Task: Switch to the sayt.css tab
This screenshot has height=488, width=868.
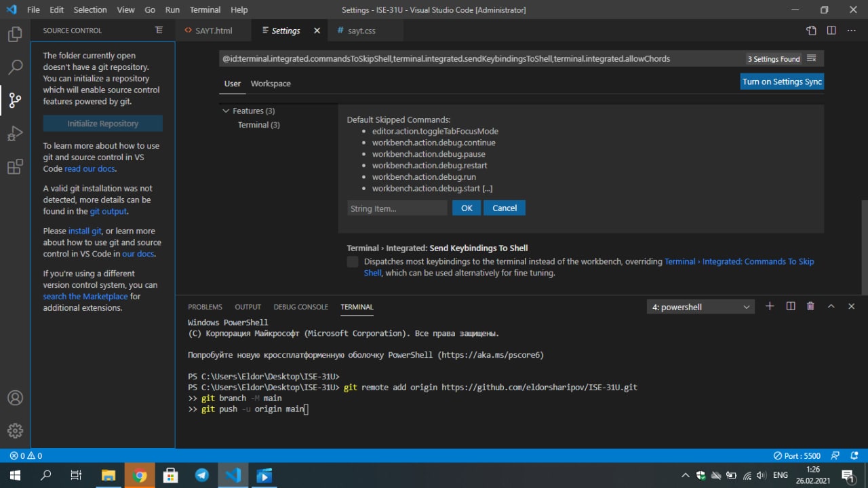Action: click(x=361, y=31)
